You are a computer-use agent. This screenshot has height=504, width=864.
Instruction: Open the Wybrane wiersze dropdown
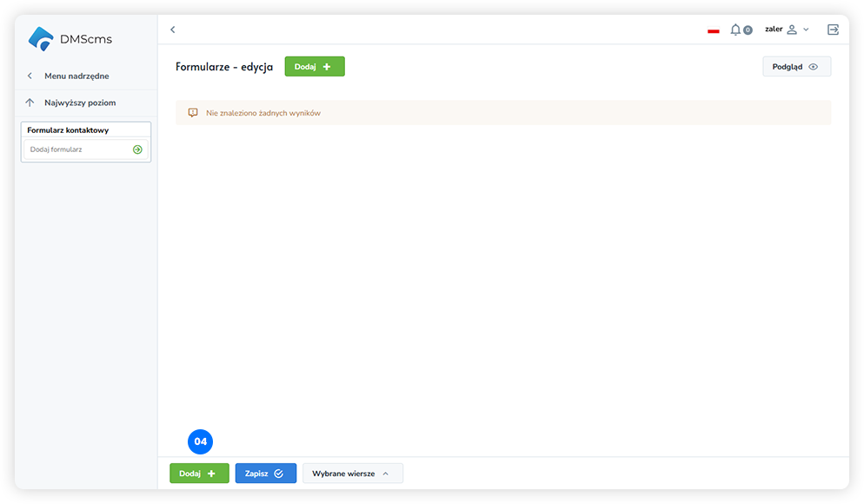tap(353, 474)
